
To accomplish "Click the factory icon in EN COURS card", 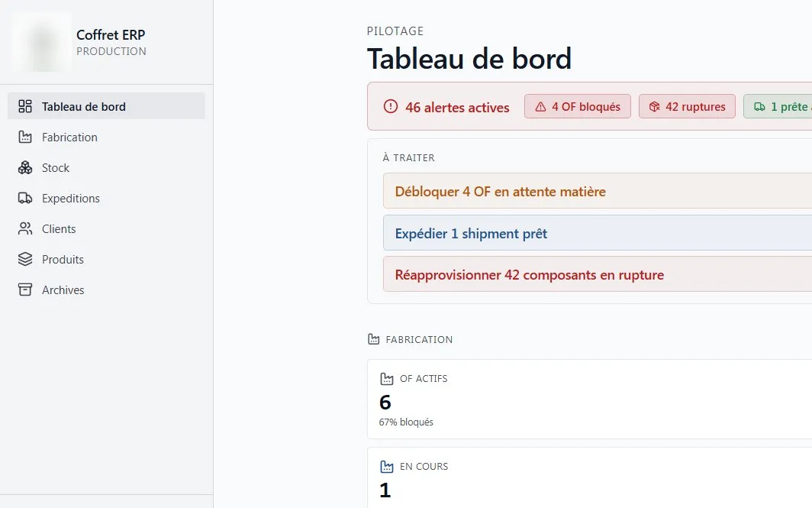I will click(x=387, y=466).
